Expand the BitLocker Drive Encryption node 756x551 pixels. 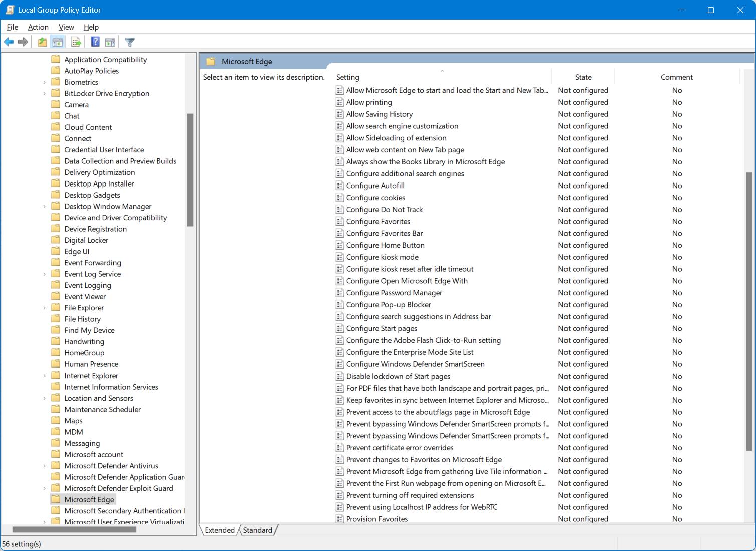point(44,93)
